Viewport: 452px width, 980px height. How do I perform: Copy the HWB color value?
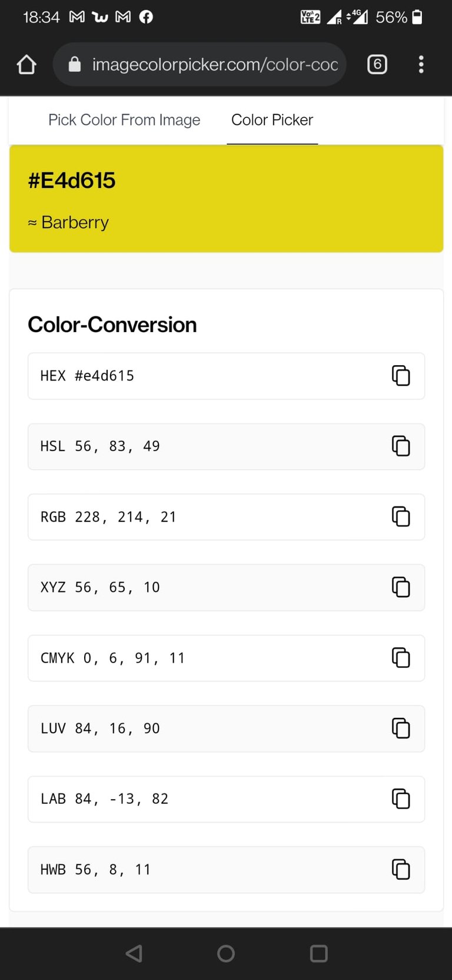tap(401, 869)
